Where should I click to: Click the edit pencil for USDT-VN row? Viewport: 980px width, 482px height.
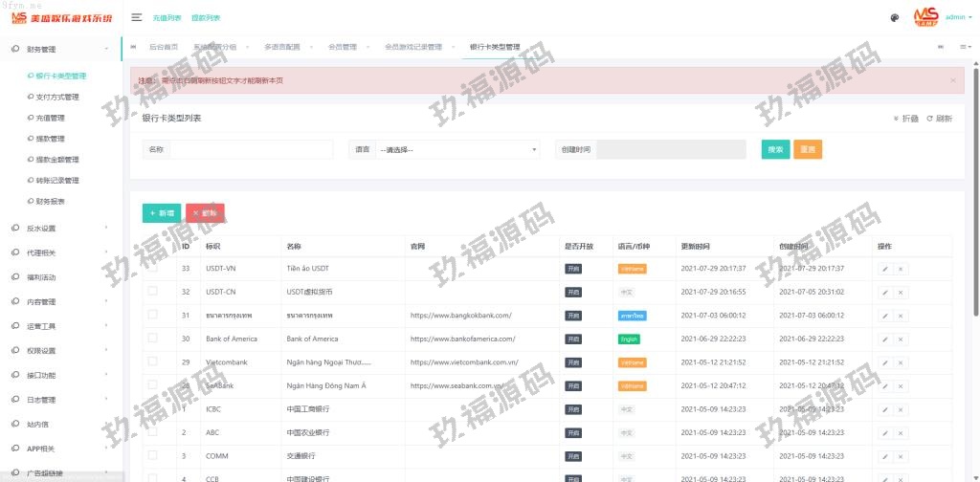pyautogui.click(x=885, y=269)
